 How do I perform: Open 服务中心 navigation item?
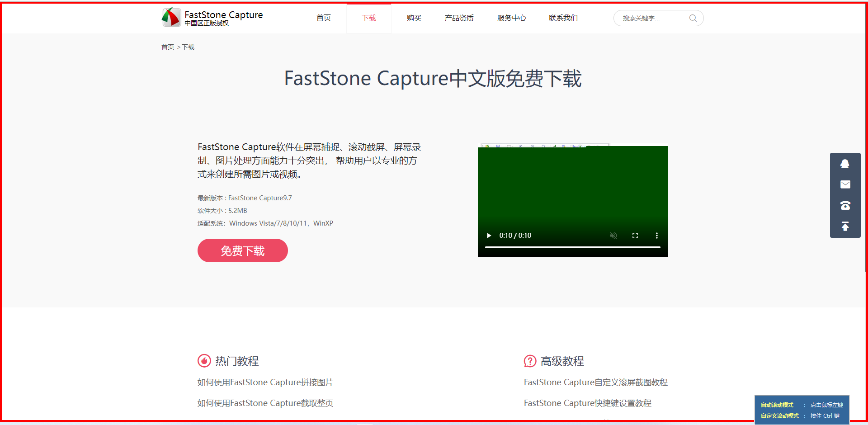coord(512,18)
